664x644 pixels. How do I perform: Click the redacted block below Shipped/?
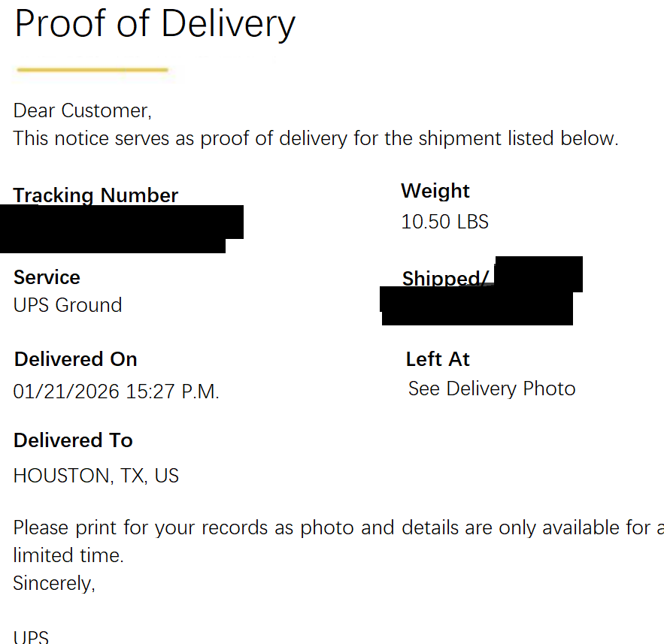click(477, 308)
